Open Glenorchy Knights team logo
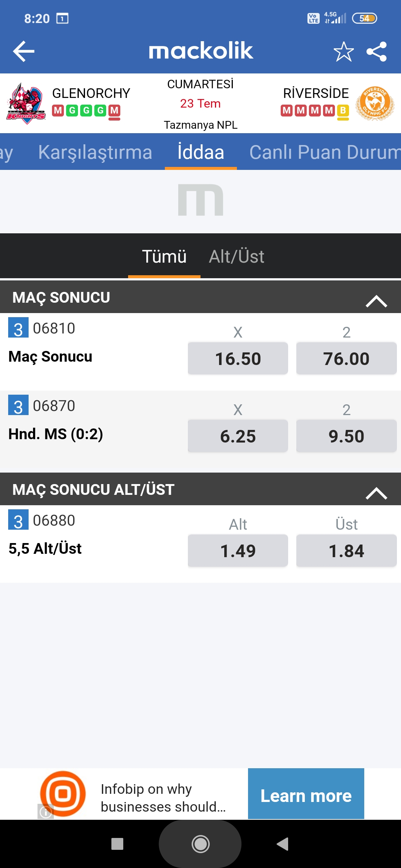 tap(26, 103)
